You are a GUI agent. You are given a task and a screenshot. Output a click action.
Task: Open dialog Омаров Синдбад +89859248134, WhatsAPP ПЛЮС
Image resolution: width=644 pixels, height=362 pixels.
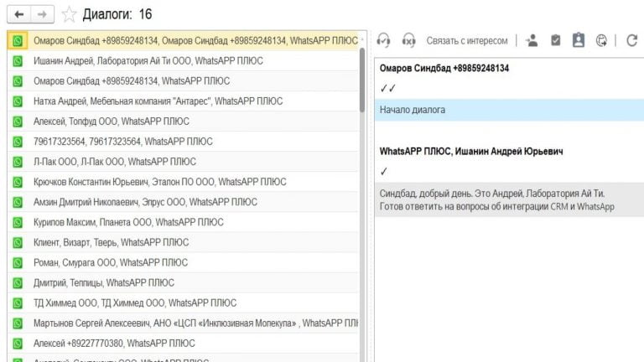[183, 80]
